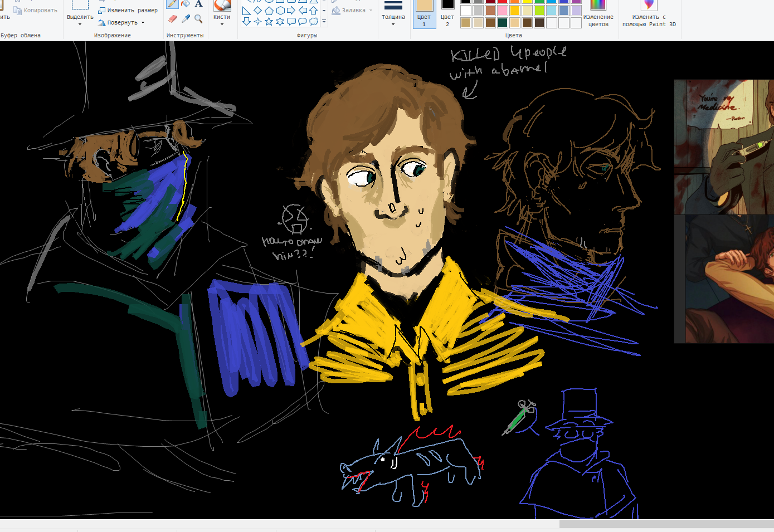Select the four-point star shape

click(257, 22)
